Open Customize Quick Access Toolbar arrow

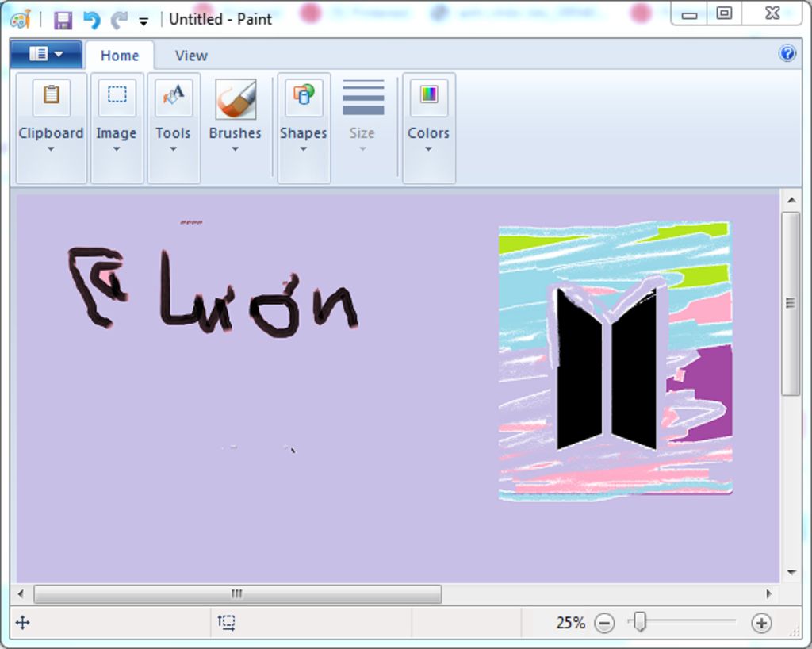click(x=144, y=21)
